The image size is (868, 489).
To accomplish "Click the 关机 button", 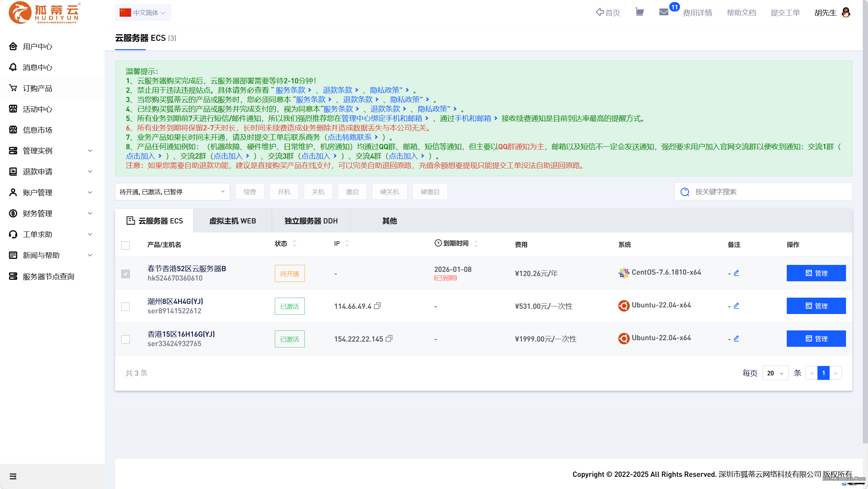I will [318, 192].
